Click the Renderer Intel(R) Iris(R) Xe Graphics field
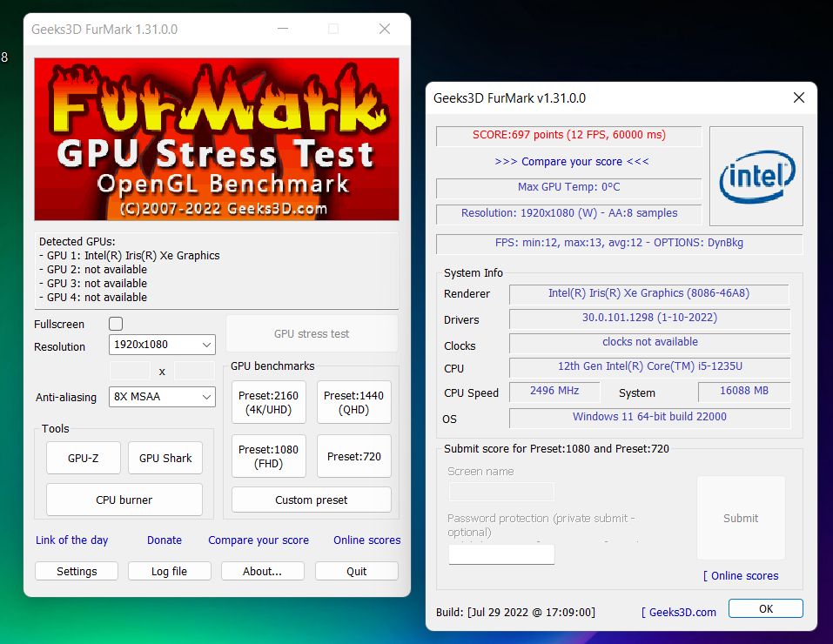The image size is (833, 644). pyautogui.click(x=649, y=294)
